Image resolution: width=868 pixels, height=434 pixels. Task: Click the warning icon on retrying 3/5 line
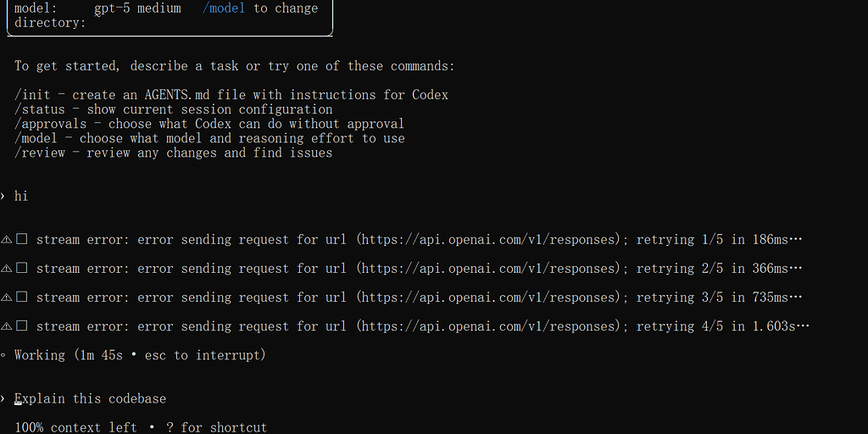click(6, 298)
